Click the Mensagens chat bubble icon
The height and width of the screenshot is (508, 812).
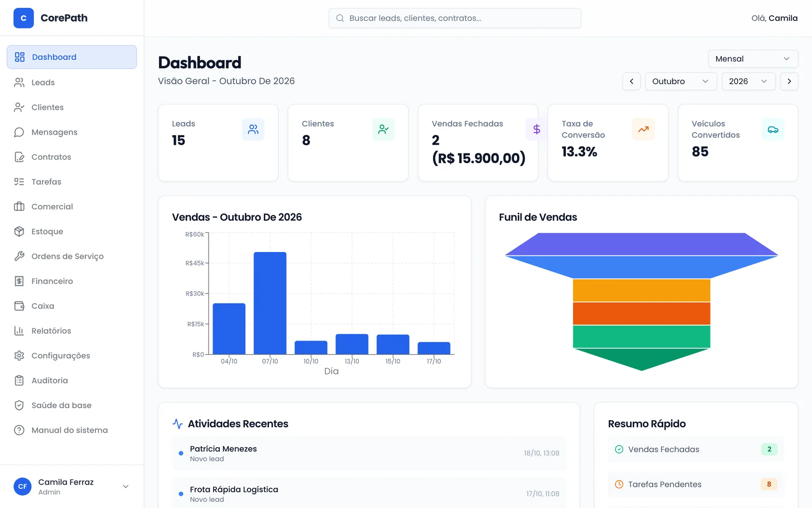point(19,132)
